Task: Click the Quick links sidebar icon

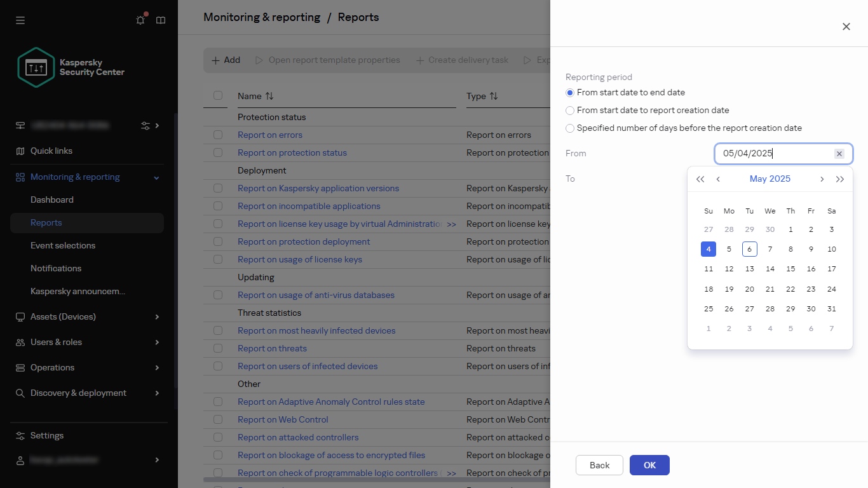Action: tap(20, 151)
